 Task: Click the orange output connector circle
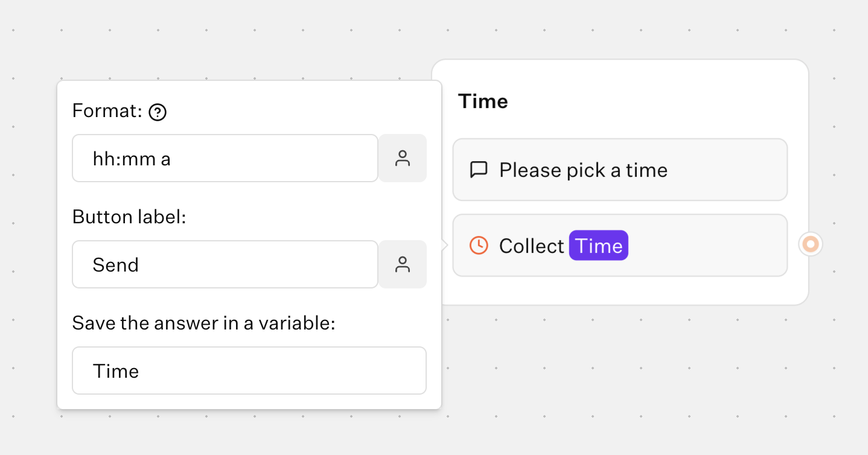(811, 244)
